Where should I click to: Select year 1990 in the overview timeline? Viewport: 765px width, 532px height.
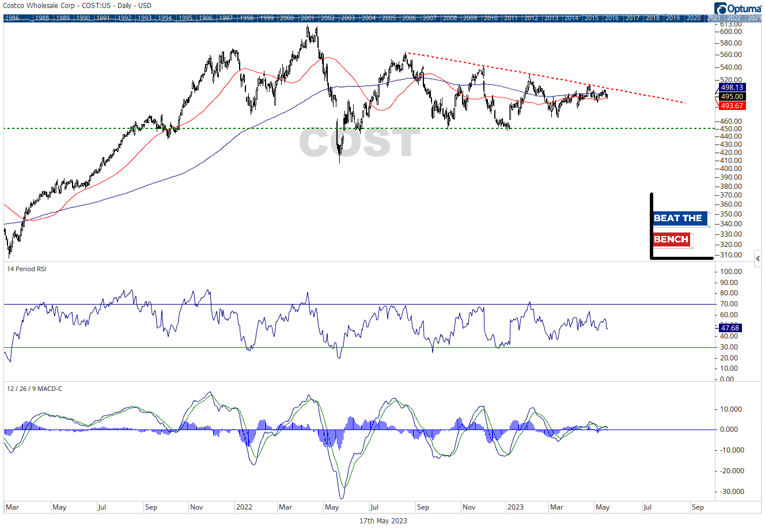tap(83, 18)
